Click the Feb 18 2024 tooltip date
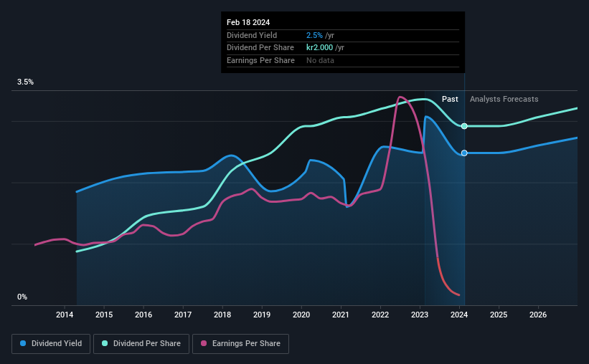The image size is (589, 364). coord(248,22)
